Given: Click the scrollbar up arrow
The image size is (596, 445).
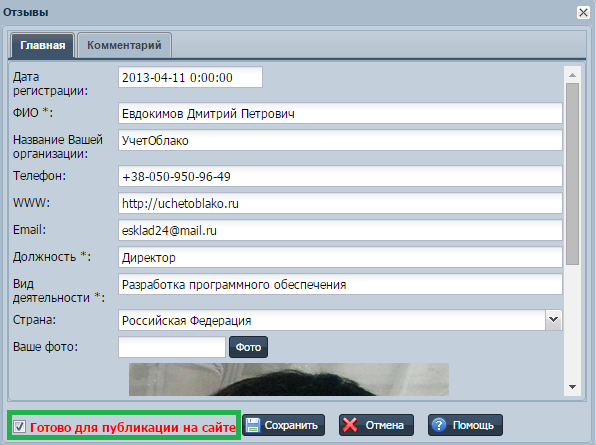Looking at the screenshot, I should point(572,75).
